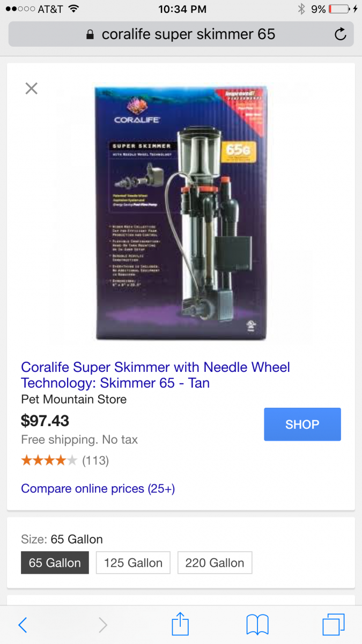Tap the battery status icon

click(x=339, y=9)
